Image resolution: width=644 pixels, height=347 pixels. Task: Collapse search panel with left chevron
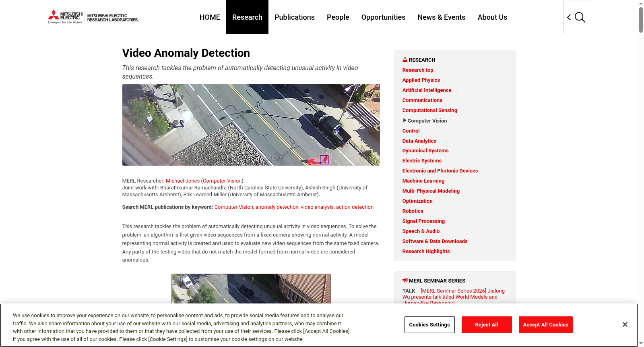(x=569, y=17)
